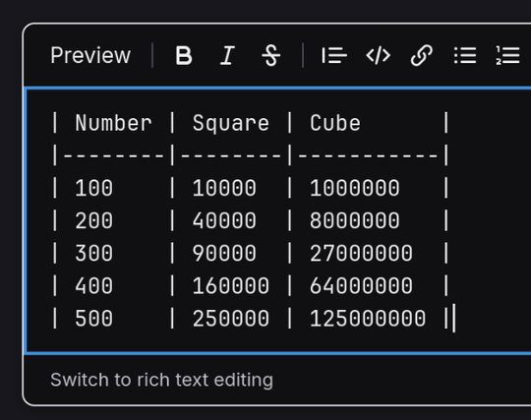Switch to the Preview view

pyautogui.click(x=90, y=55)
